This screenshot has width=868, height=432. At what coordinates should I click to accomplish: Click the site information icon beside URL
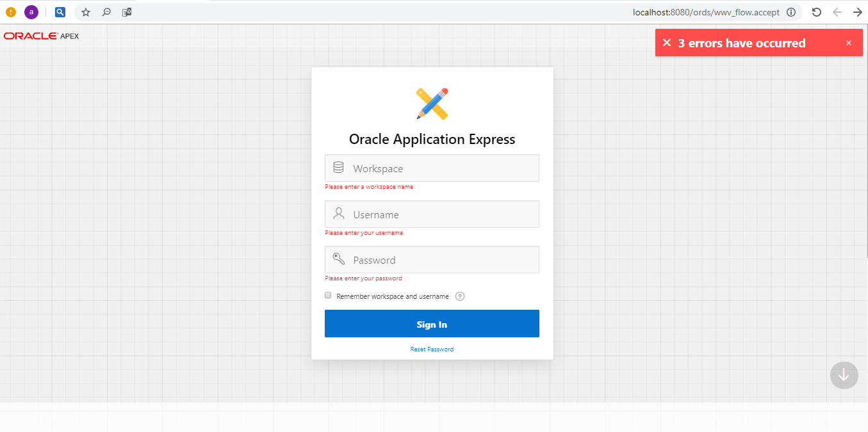coord(791,12)
